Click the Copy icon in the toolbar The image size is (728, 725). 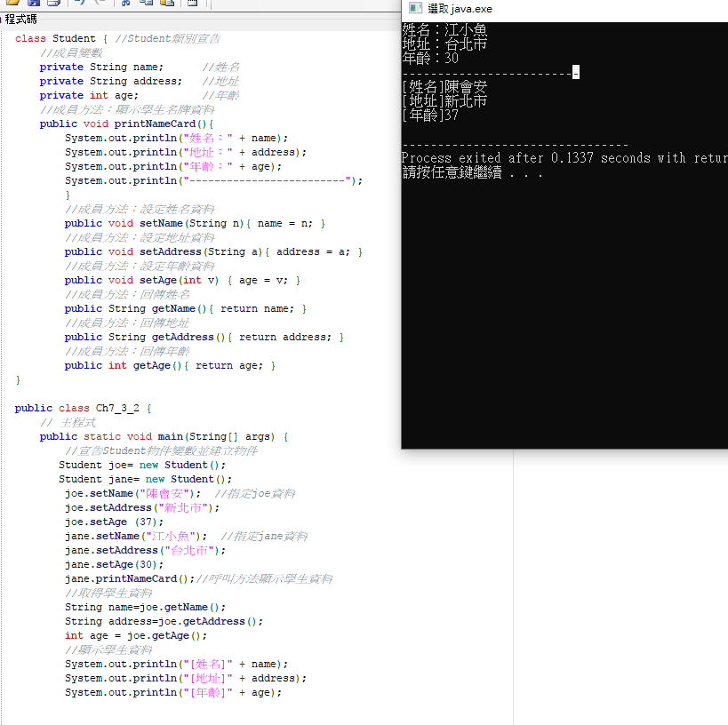[145, 4]
